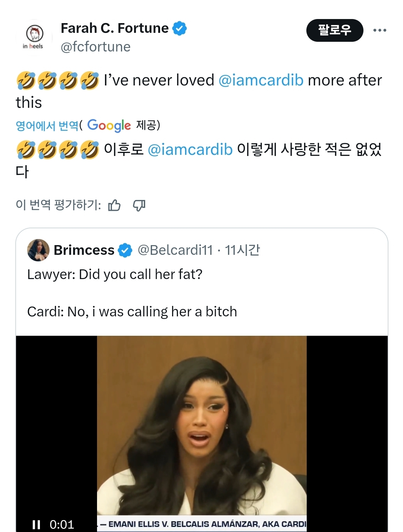
Task: Open the three-dot more options menu
Action: (x=379, y=30)
